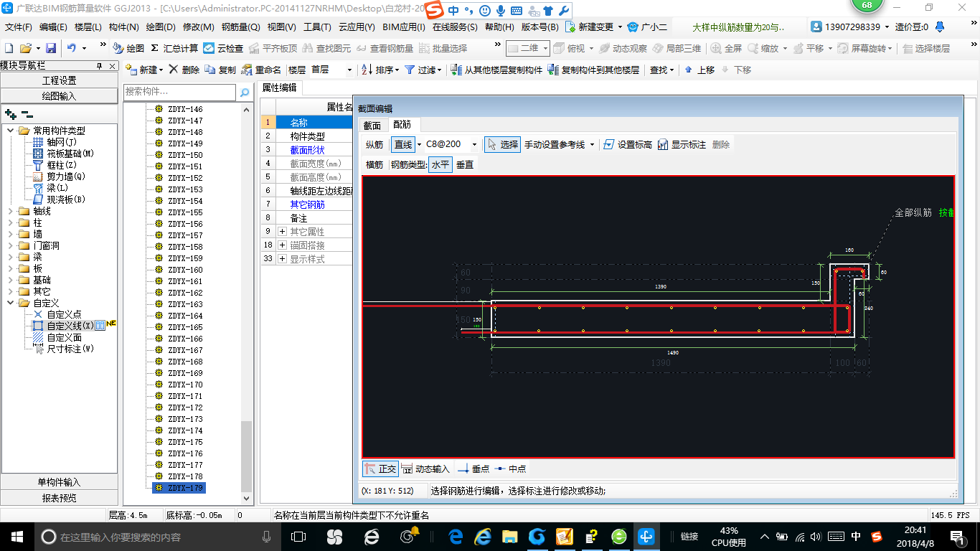Switch to the 截面 tab
The image size is (980, 551).
(x=372, y=125)
